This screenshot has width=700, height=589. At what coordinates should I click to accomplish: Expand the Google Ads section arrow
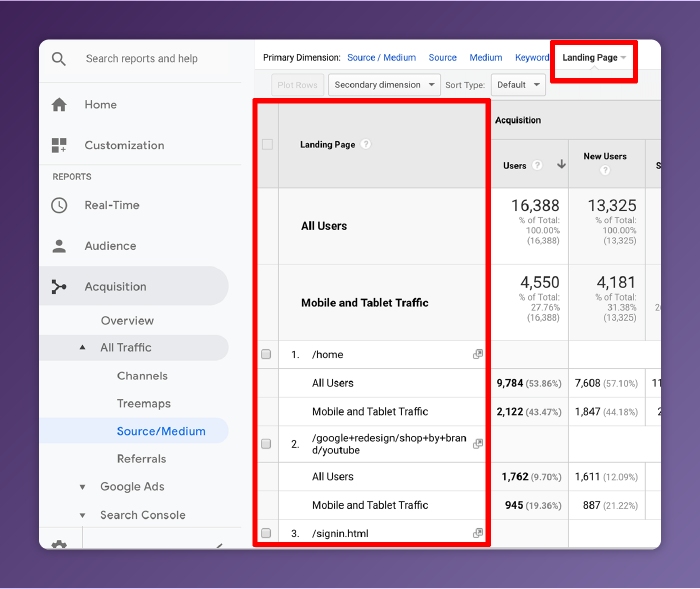tap(83, 487)
